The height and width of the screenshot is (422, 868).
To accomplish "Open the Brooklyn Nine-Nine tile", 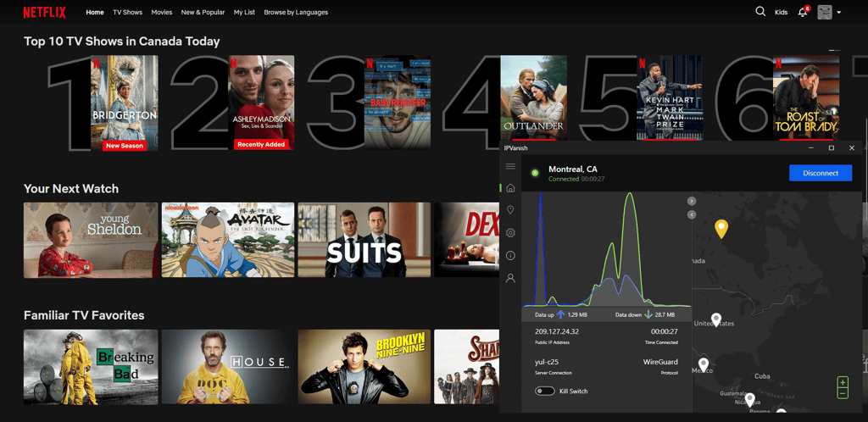I will 364,367.
